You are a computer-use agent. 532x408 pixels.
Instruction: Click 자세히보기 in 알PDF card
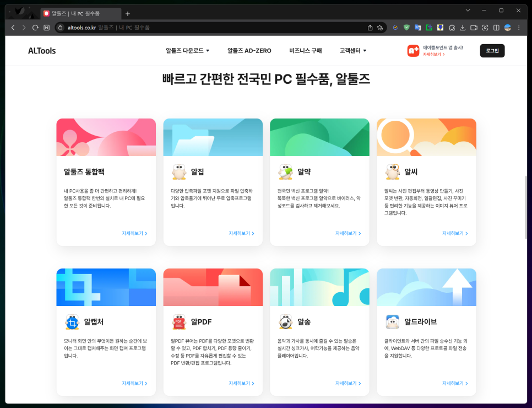coord(241,383)
